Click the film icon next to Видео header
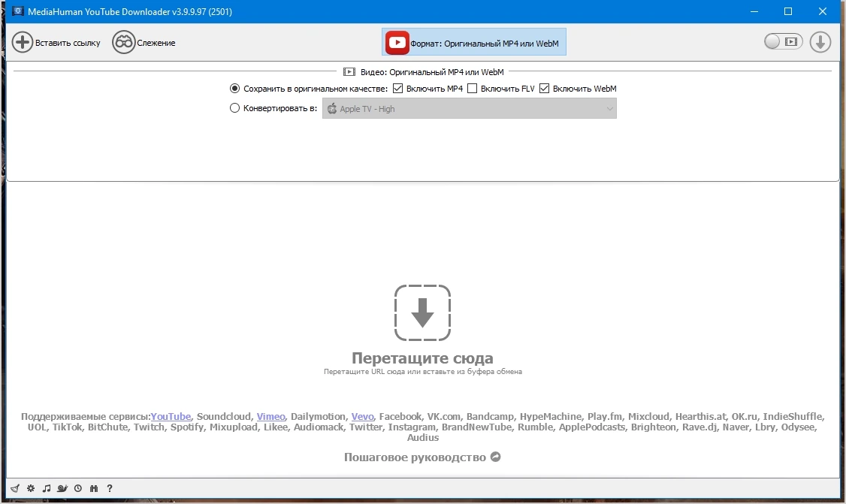Viewport: 846px width, 504px height. (x=349, y=72)
